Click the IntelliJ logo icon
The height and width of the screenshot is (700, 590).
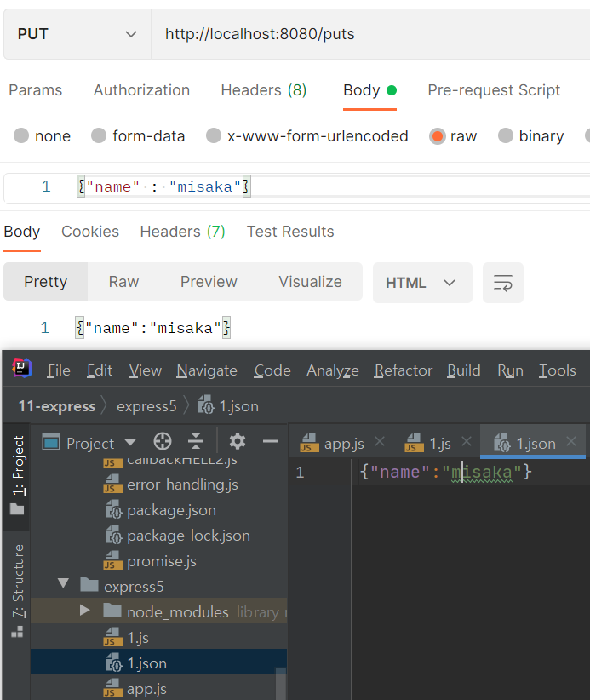[x=22, y=368]
